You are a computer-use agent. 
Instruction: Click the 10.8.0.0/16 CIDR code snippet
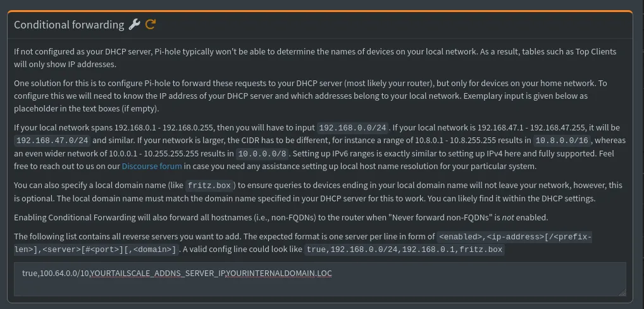(564, 141)
